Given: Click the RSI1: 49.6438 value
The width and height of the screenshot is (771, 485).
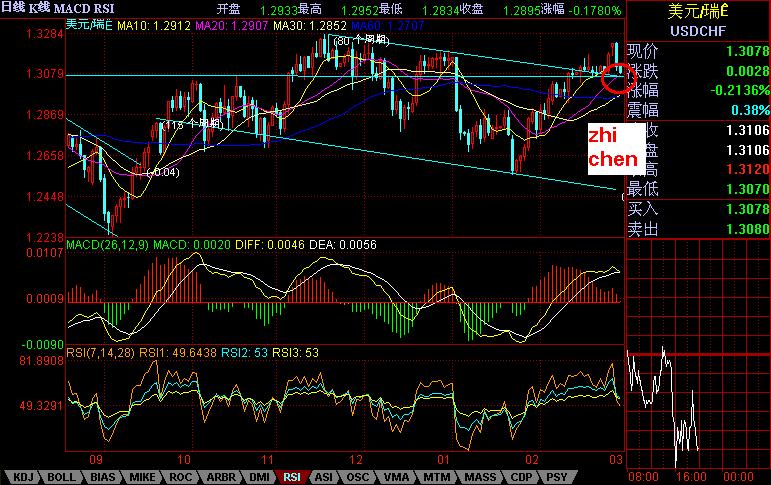Looking at the screenshot, I should [178, 353].
